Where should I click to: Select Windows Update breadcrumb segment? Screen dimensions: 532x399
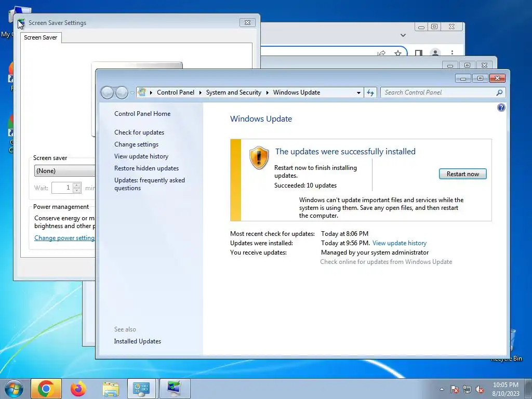[x=297, y=92]
